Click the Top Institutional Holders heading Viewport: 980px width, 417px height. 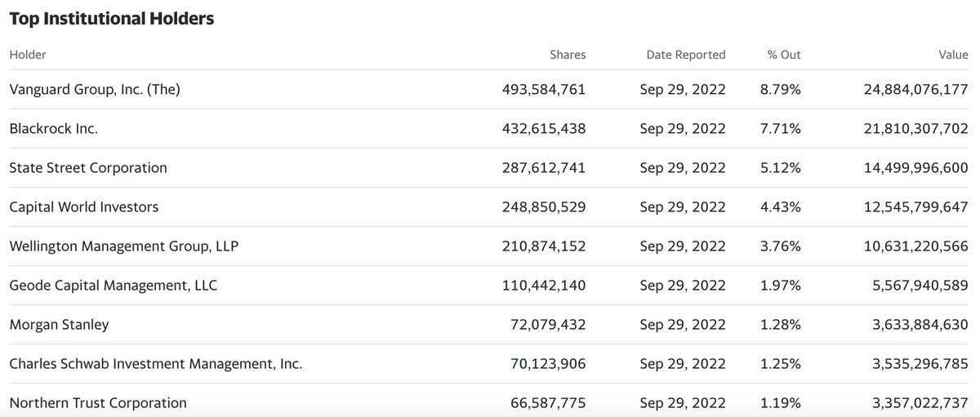pyautogui.click(x=111, y=19)
